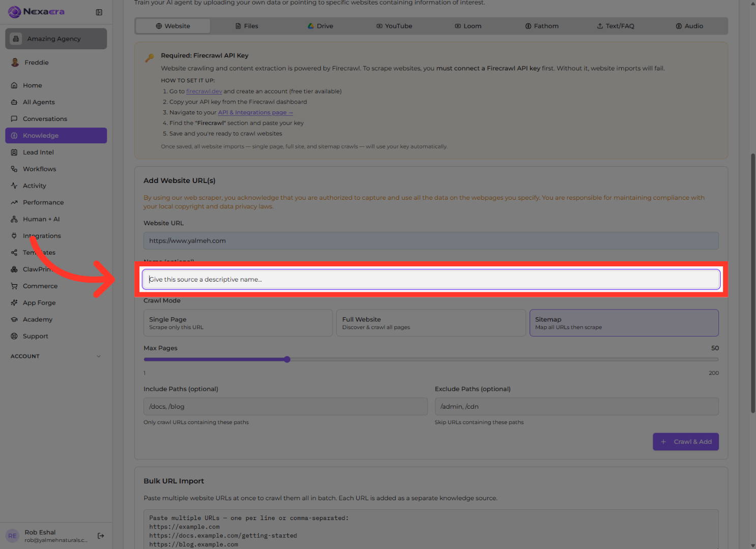Image resolution: width=756 pixels, height=549 pixels.
Task: Click the logout icon beside Rob Eshal
Action: [x=101, y=536]
